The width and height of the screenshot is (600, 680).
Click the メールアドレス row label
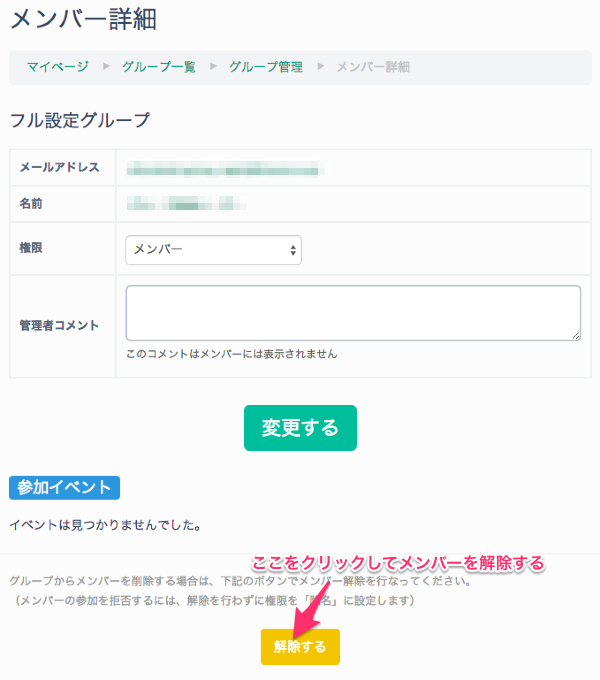click(59, 167)
